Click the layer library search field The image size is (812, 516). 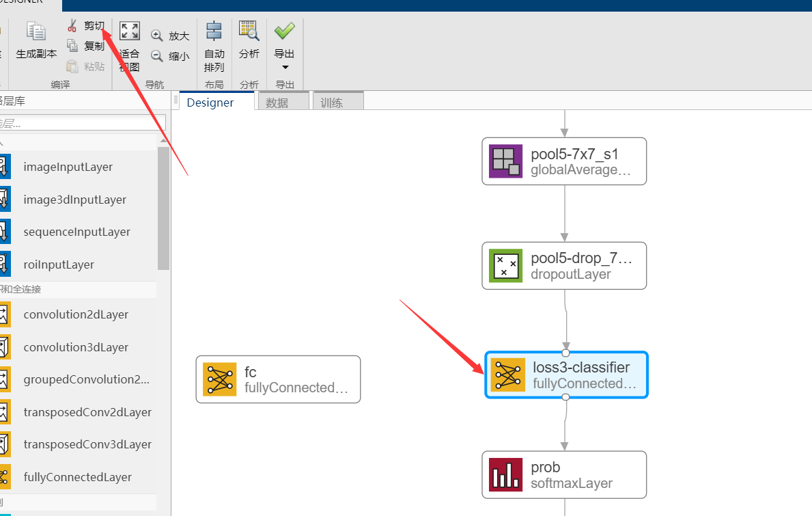(x=82, y=123)
